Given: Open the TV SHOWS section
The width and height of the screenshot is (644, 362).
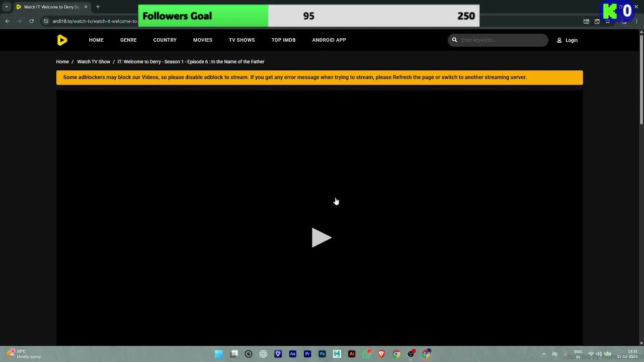Looking at the screenshot, I should [x=242, y=40].
